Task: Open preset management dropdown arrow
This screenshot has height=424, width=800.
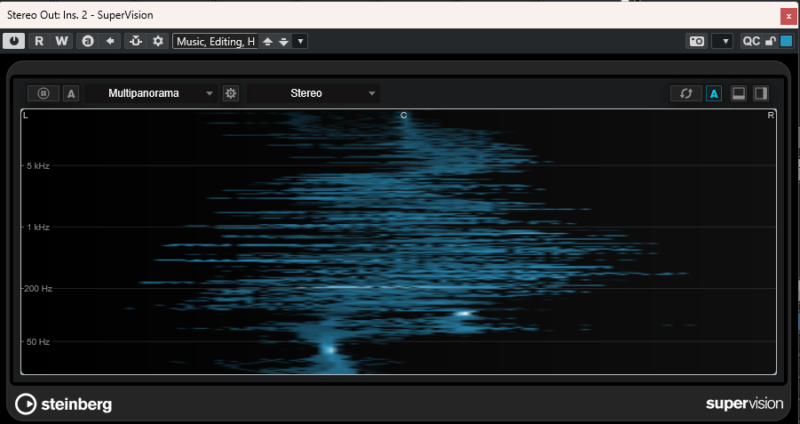Action: click(x=300, y=41)
